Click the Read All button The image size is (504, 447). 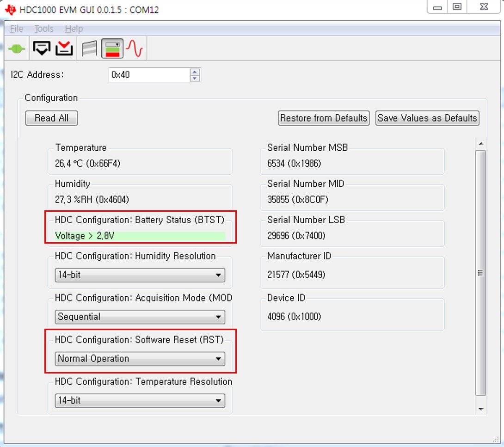tap(51, 118)
